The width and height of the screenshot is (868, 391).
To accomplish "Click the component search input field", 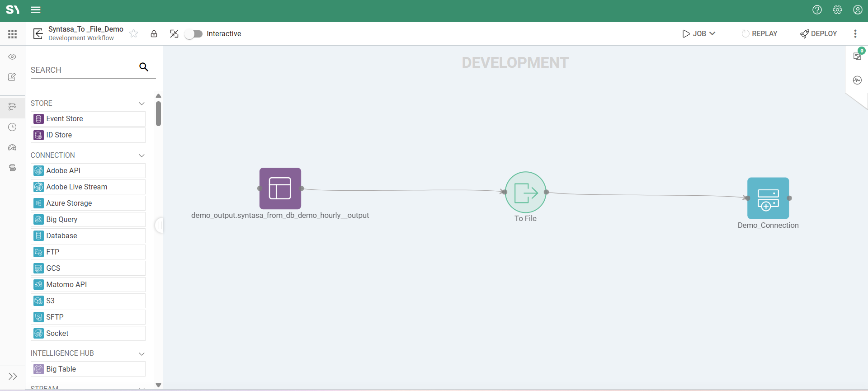I will coord(84,70).
